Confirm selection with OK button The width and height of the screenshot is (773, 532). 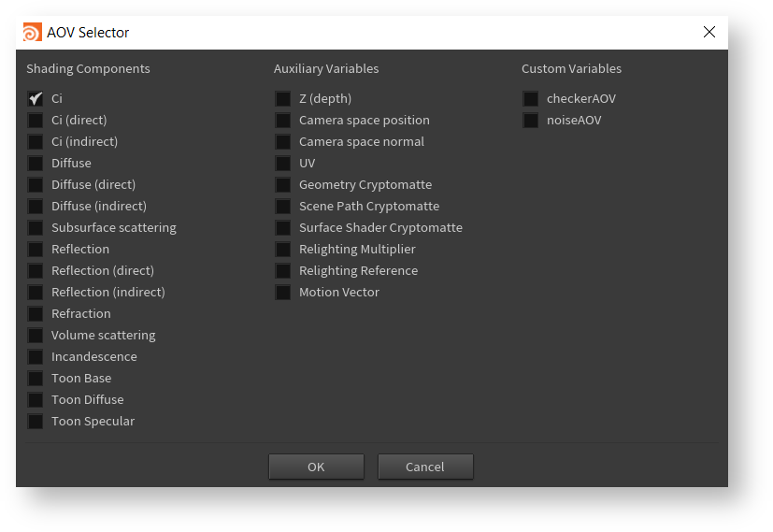coord(316,467)
